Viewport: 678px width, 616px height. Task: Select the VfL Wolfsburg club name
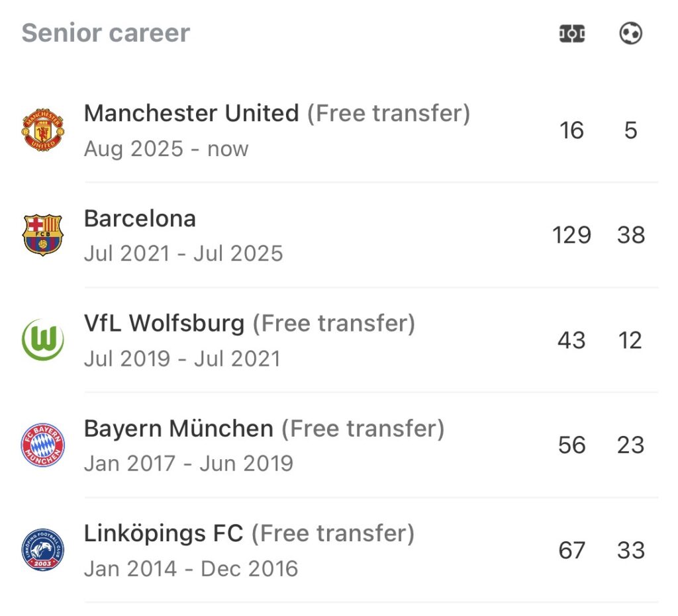click(164, 324)
